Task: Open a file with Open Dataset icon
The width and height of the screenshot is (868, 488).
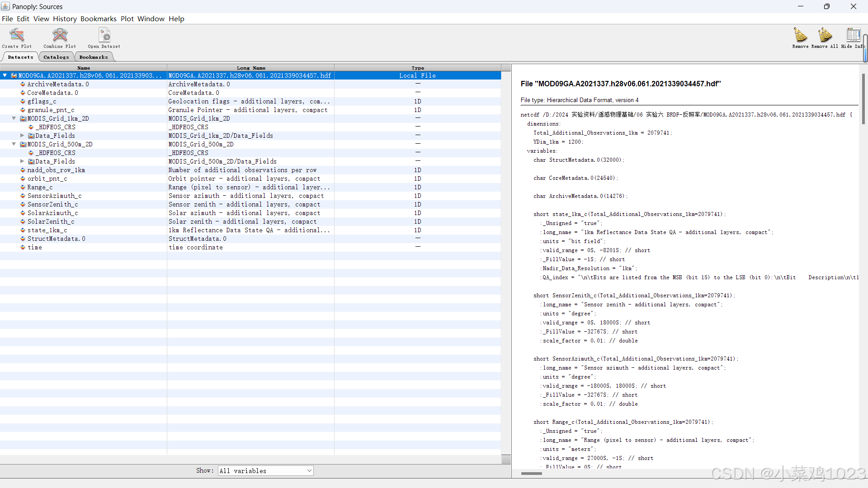Action: point(104,35)
